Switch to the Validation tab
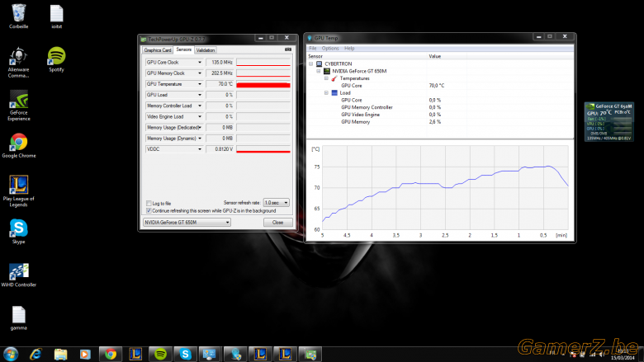The image size is (644, 362). click(206, 50)
